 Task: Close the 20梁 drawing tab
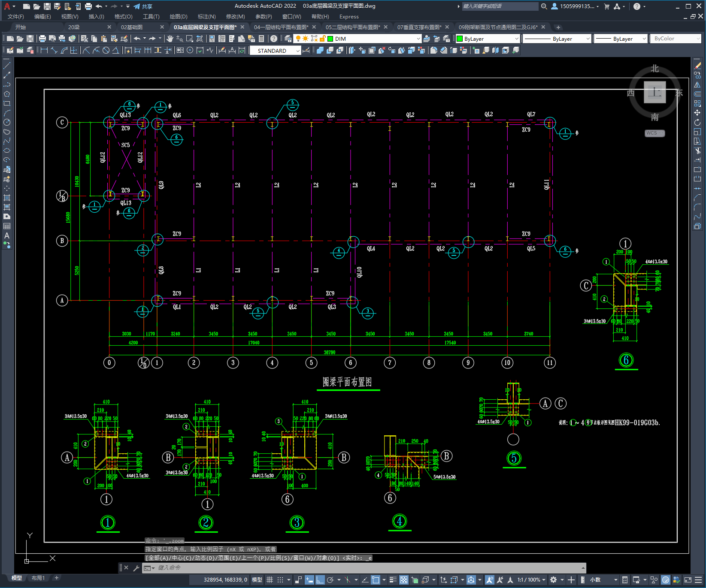tap(109, 27)
